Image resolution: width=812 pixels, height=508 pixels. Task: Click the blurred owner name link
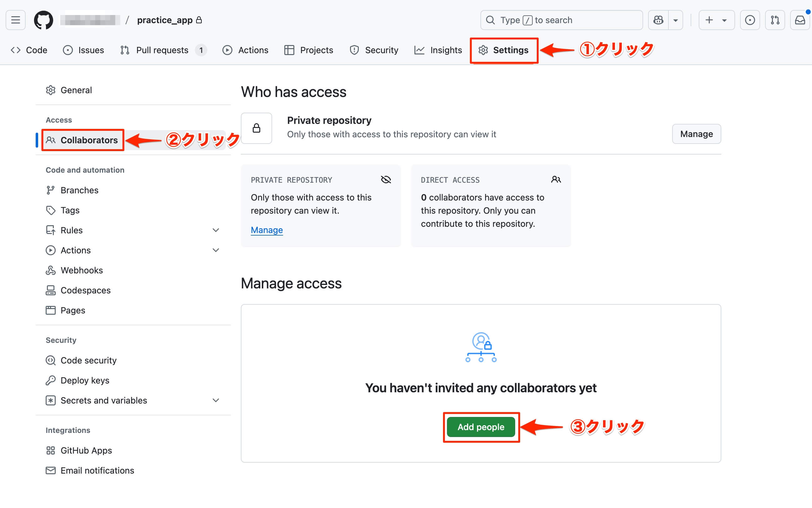[90, 20]
